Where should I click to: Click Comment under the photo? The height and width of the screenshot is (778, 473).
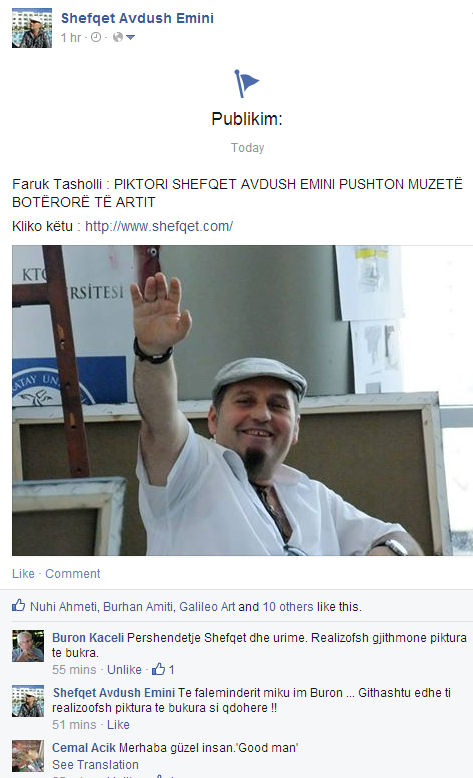coord(72,574)
